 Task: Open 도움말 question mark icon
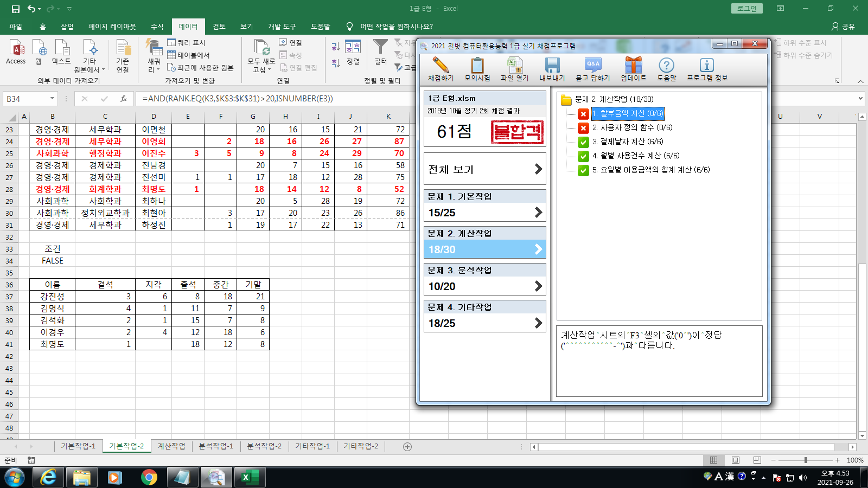(666, 66)
